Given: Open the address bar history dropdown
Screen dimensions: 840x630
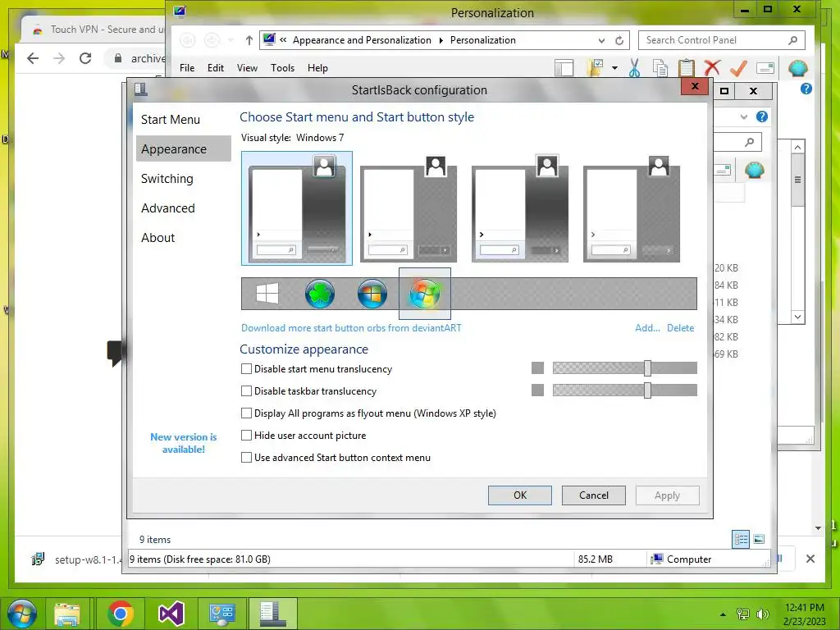Looking at the screenshot, I should pyautogui.click(x=601, y=41).
